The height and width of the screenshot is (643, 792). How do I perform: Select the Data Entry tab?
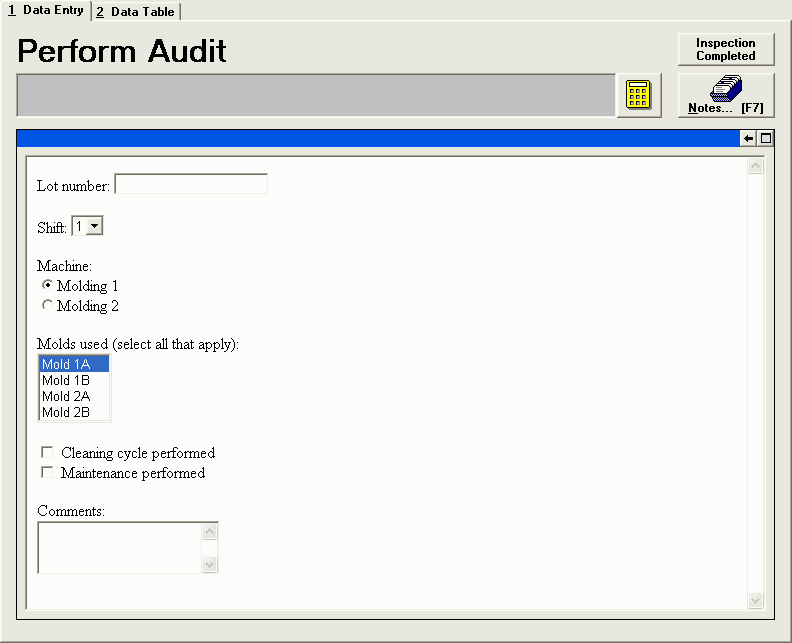(x=46, y=11)
